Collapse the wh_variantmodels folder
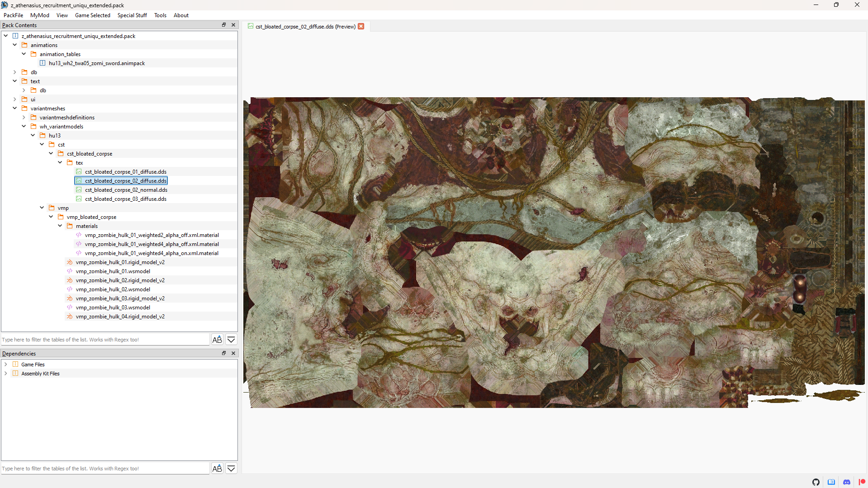 pos(24,126)
